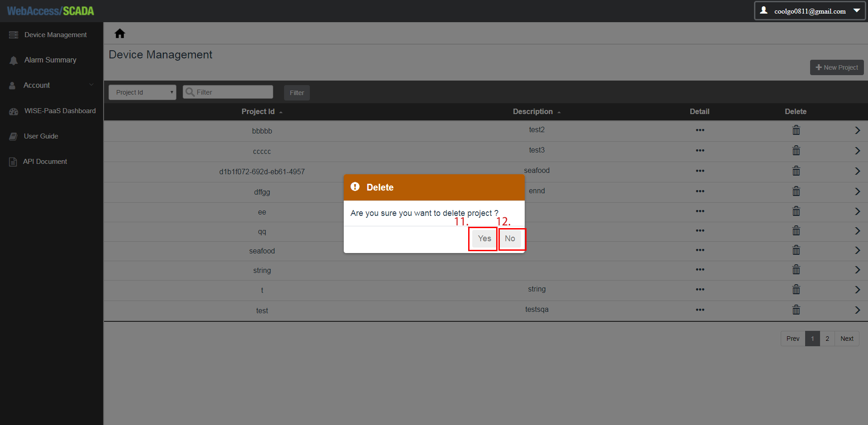Expand the ccccc row chevron
The image size is (868, 425).
click(x=857, y=150)
